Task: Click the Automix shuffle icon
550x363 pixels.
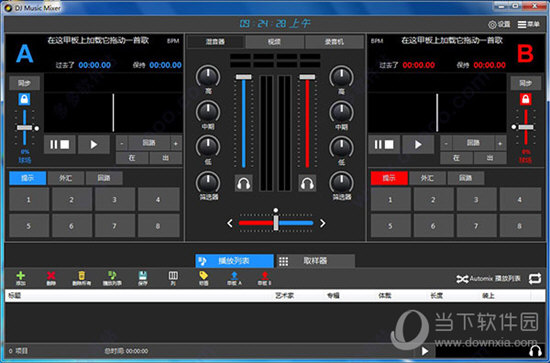Action: tap(462, 279)
